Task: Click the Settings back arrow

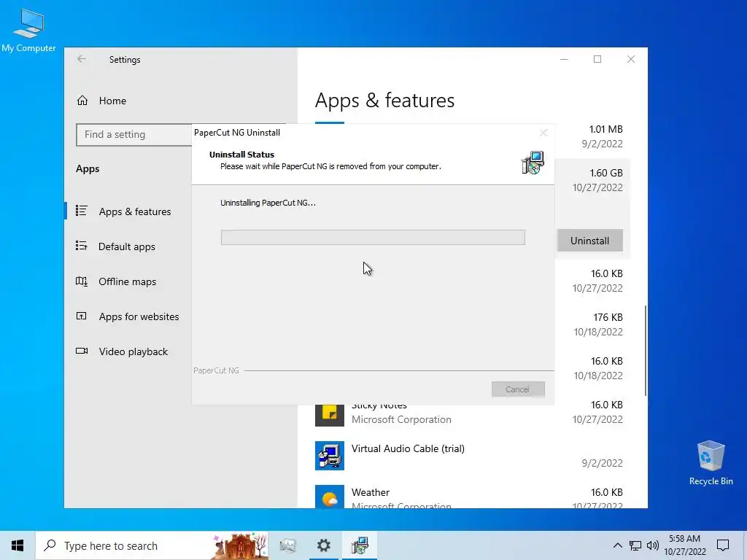Action: coord(82,59)
